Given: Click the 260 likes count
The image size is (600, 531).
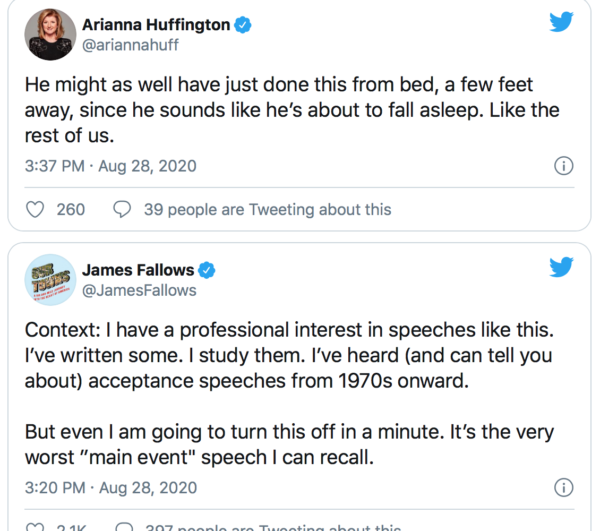Looking at the screenshot, I should coord(71,210).
